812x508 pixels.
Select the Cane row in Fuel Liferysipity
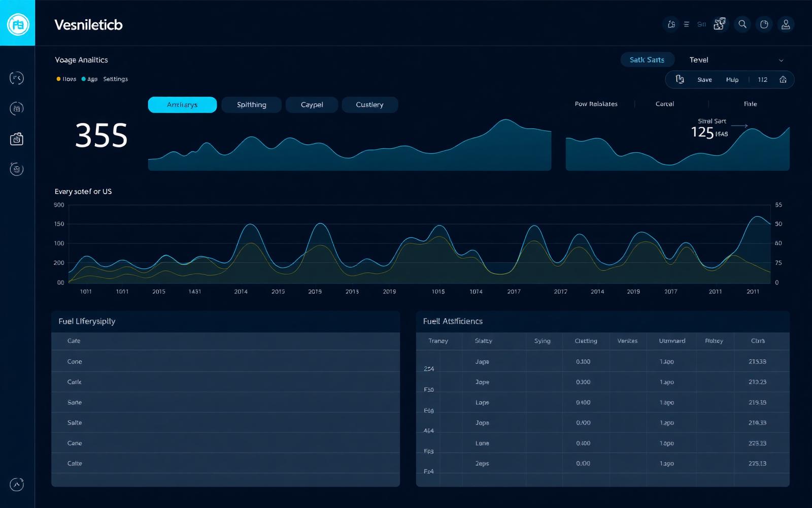click(x=225, y=443)
